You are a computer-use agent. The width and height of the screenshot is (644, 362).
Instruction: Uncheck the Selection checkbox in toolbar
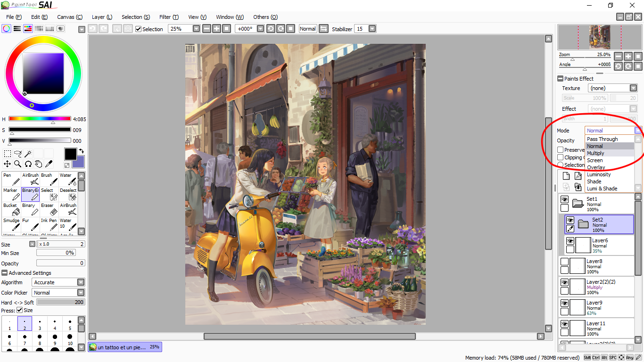pos(138,29)
